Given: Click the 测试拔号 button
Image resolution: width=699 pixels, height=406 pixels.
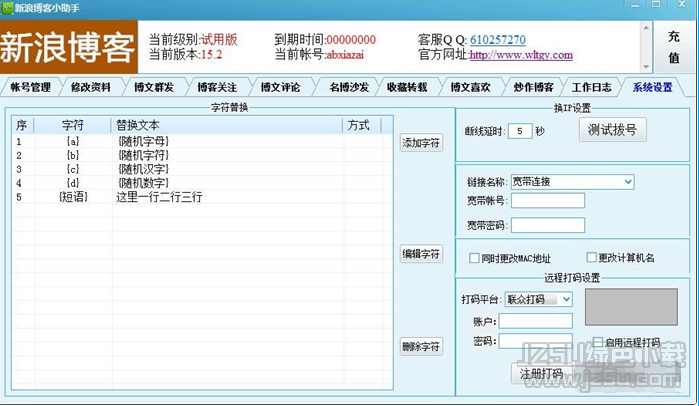Looking at the screenshot, I should pos(613,130).
